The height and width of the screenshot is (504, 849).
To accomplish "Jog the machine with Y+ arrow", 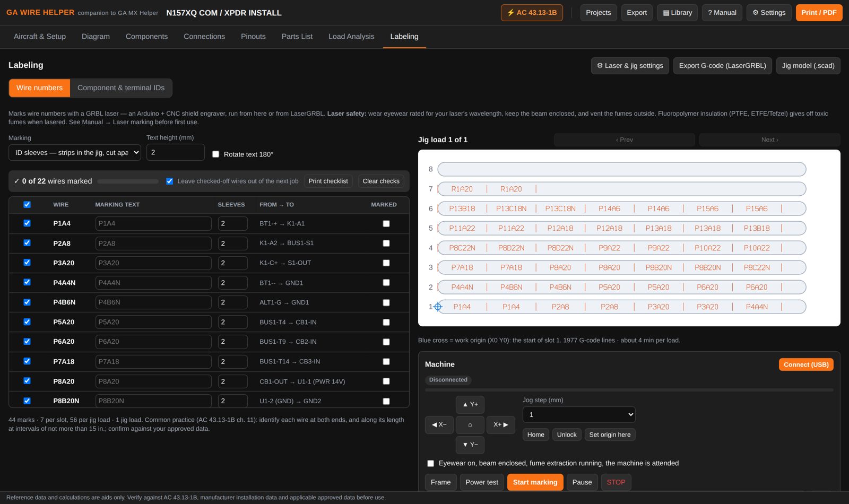I will point(470,404).
